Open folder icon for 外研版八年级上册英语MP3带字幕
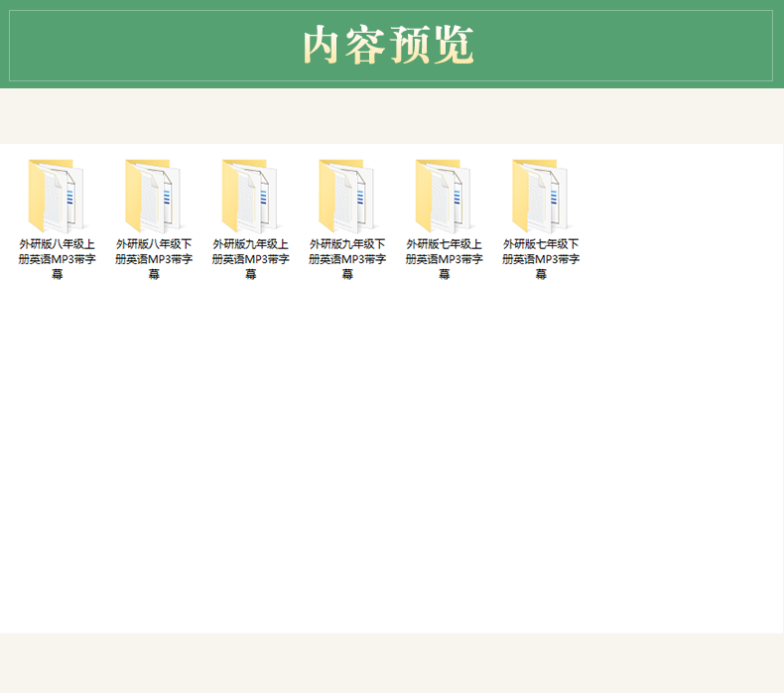This screenshot has height=693, width=784. point(56,197)
